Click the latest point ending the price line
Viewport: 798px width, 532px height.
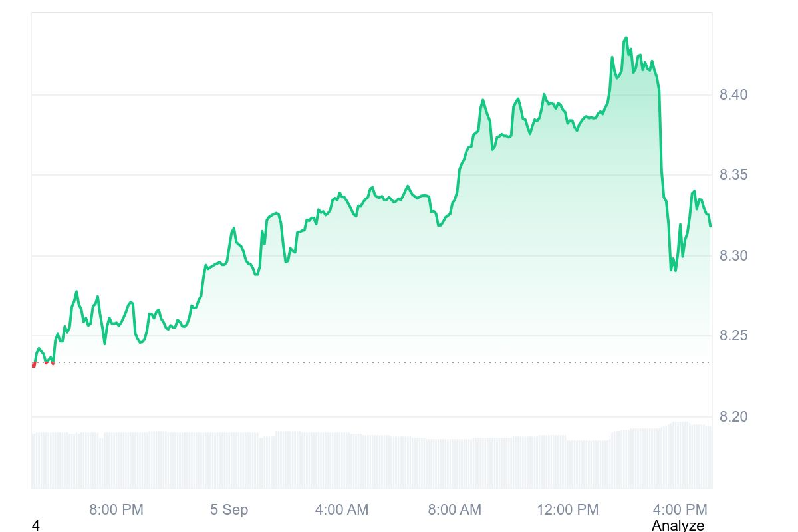pyautogui.click(x=710, y=226)
